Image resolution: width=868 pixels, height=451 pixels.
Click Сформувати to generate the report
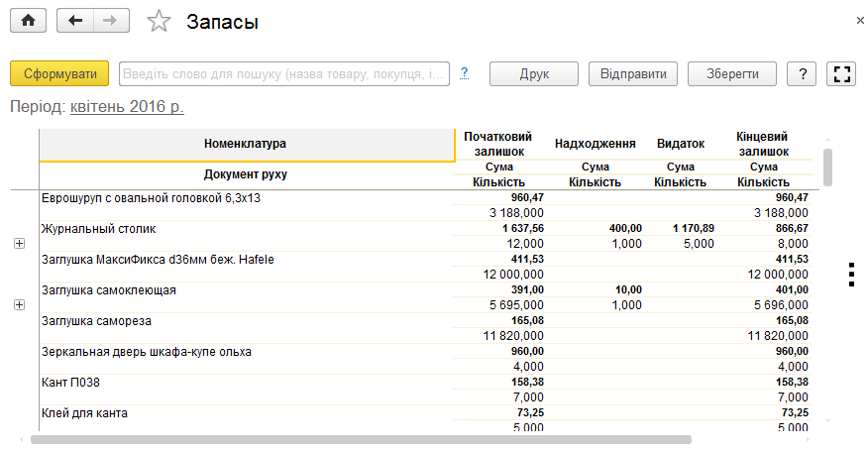[x=59, y=73]
